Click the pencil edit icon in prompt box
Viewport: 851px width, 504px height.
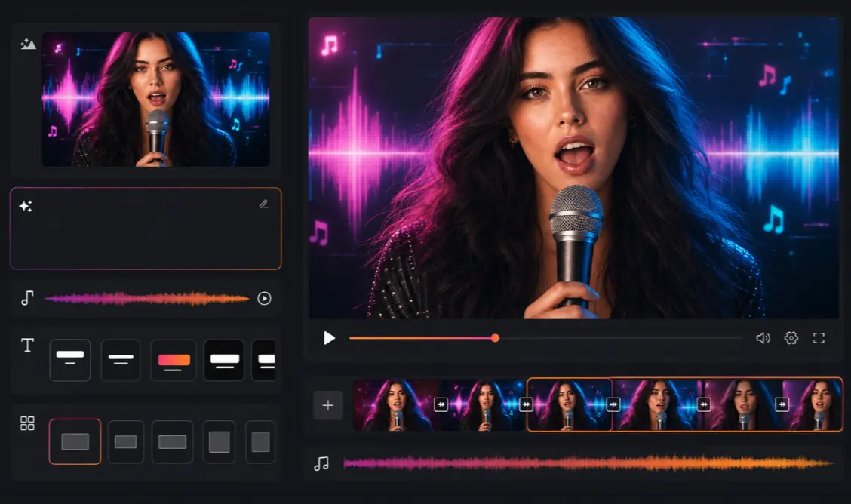tap(264, 204)
